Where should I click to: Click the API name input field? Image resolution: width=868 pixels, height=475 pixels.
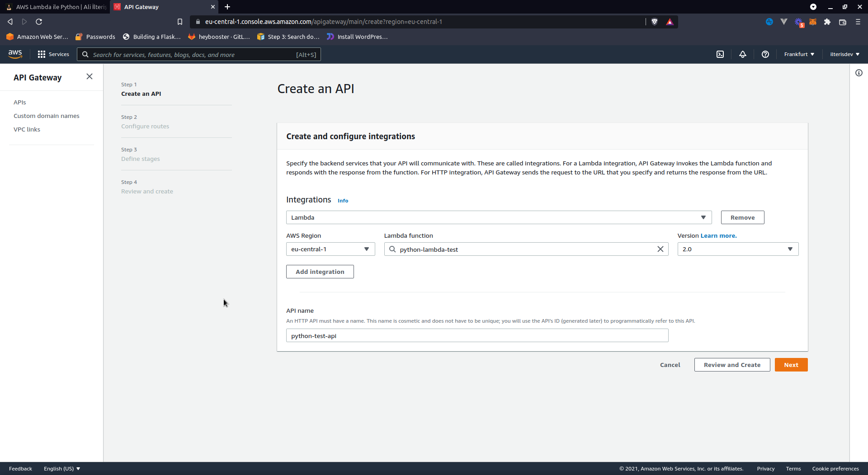click(477, 336)
